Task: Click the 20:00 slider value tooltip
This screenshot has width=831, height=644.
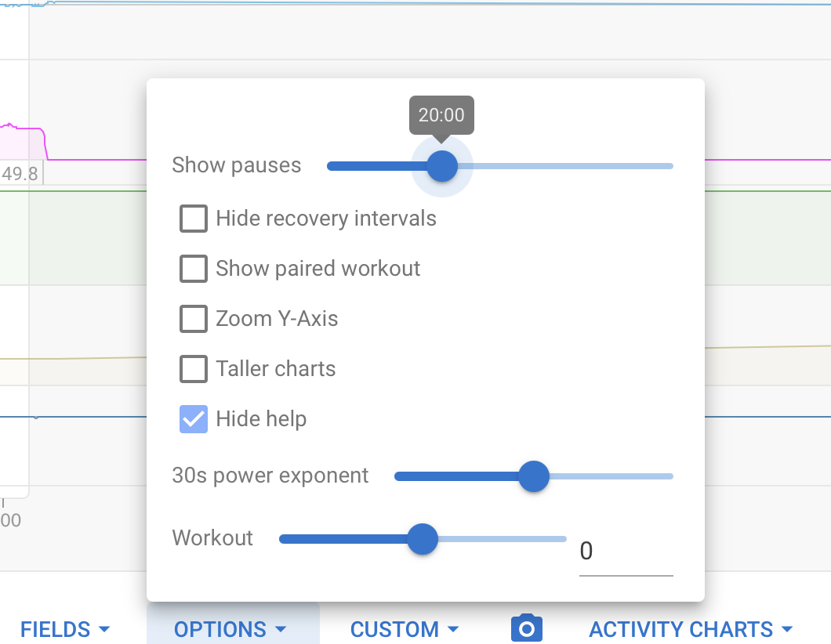Action: tap(441, 116)
